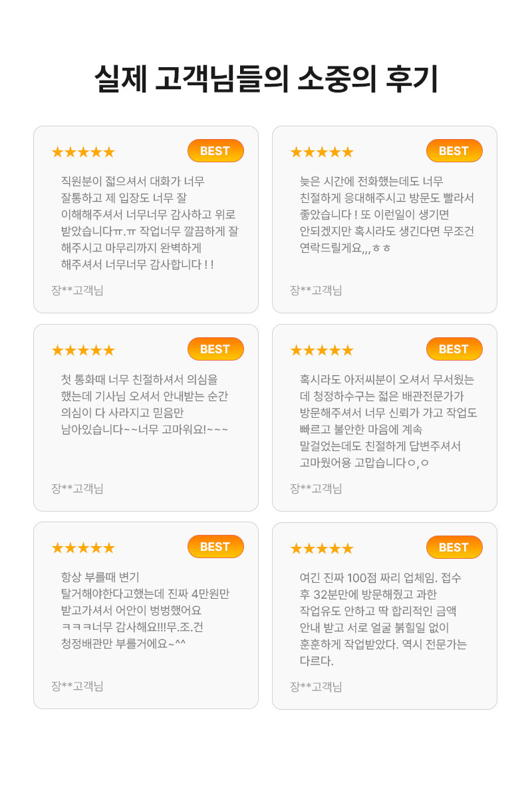Click the '실제 고객님들의 소중의 후기' heading

pyautogui.click(x=265, y=80)
